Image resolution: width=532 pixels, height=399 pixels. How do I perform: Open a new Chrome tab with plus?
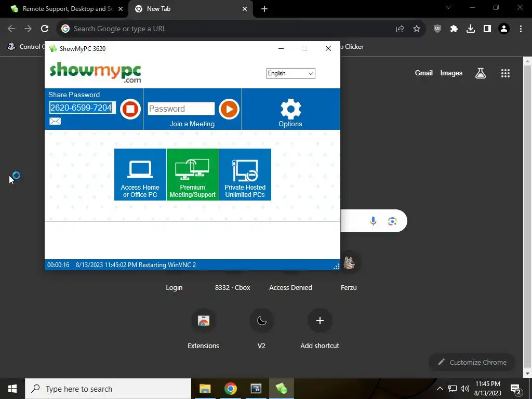(264, 9)
